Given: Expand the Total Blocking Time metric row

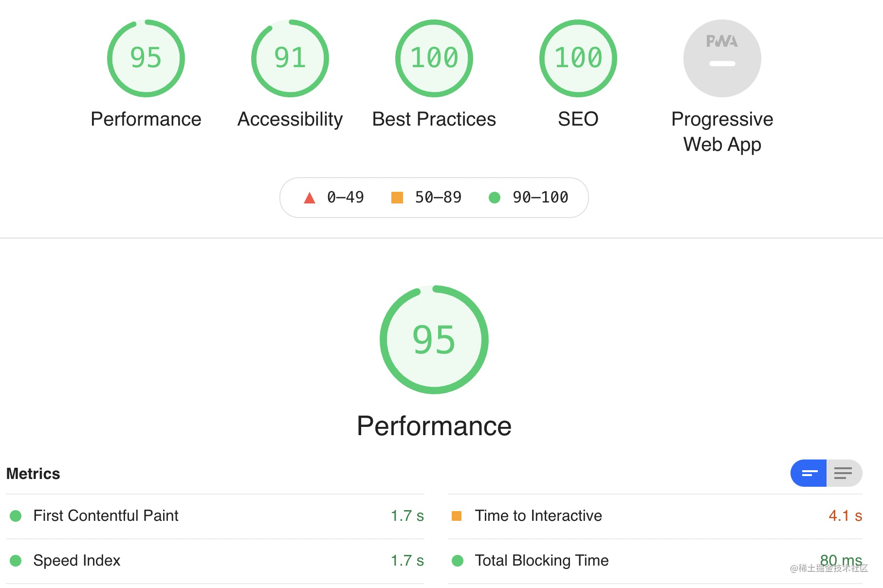Looking at the screenshot, I should tap(655, 561).
